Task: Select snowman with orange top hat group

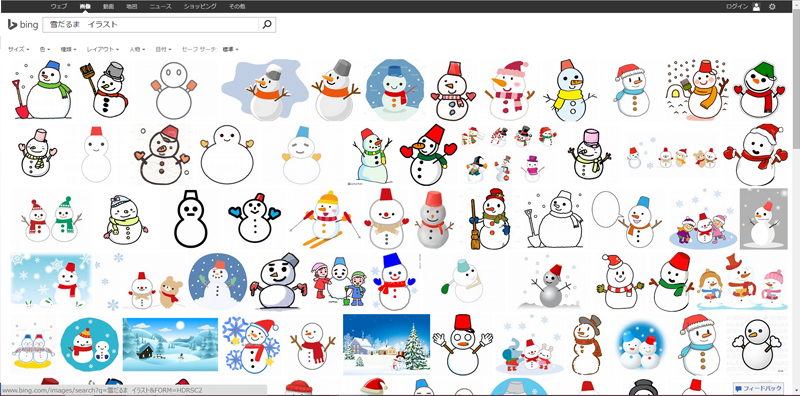Action: (741, 281)
